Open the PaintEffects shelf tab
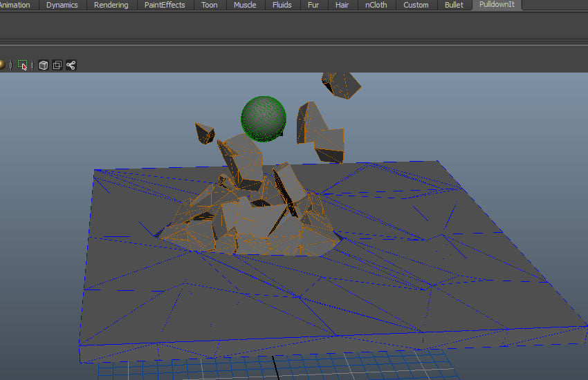 [165, 5]
